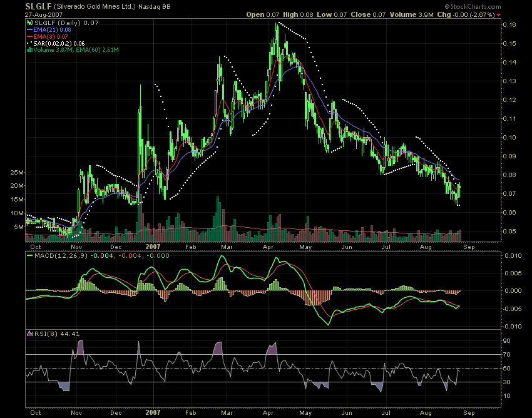Click the 10 RSI axis label
Viewport: 532px width, 418px height.
[506, 396]
